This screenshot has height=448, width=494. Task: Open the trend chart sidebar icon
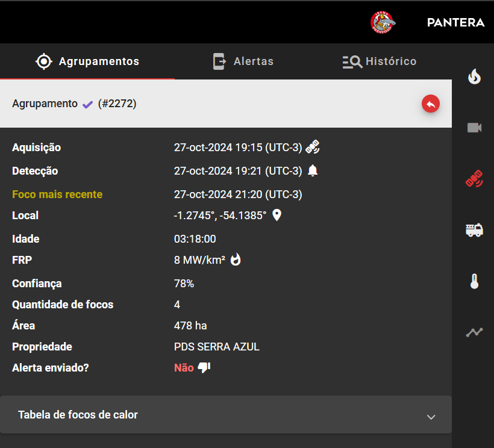(474, 332)
